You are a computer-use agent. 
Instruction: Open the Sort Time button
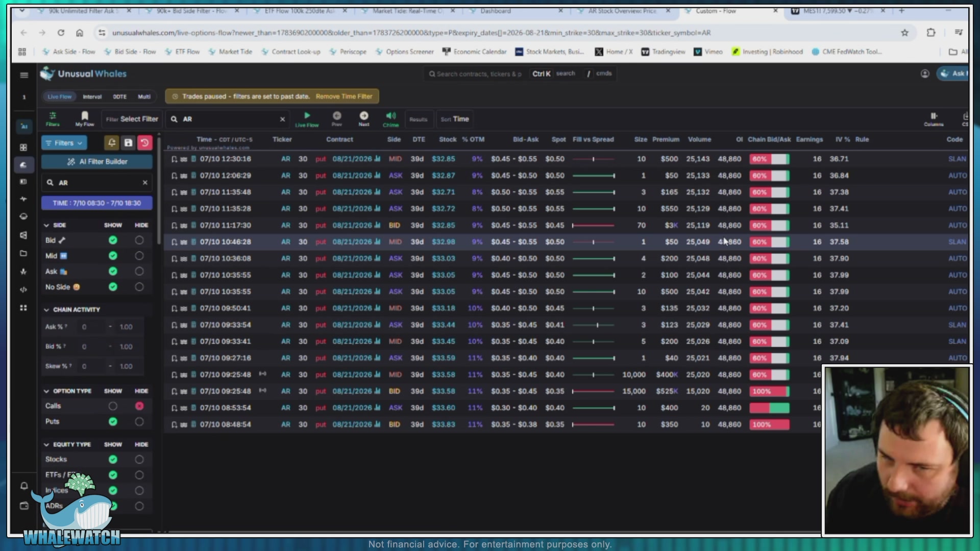(455, 119)
